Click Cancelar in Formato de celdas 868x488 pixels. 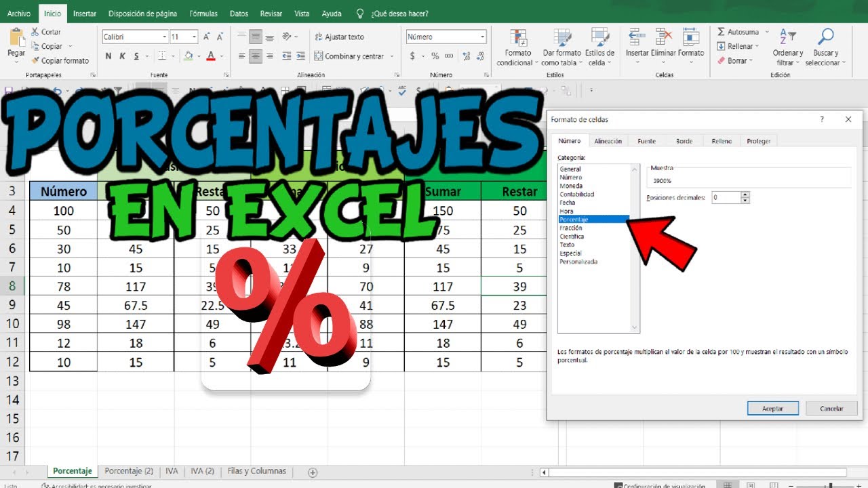(x=831, y=408)
